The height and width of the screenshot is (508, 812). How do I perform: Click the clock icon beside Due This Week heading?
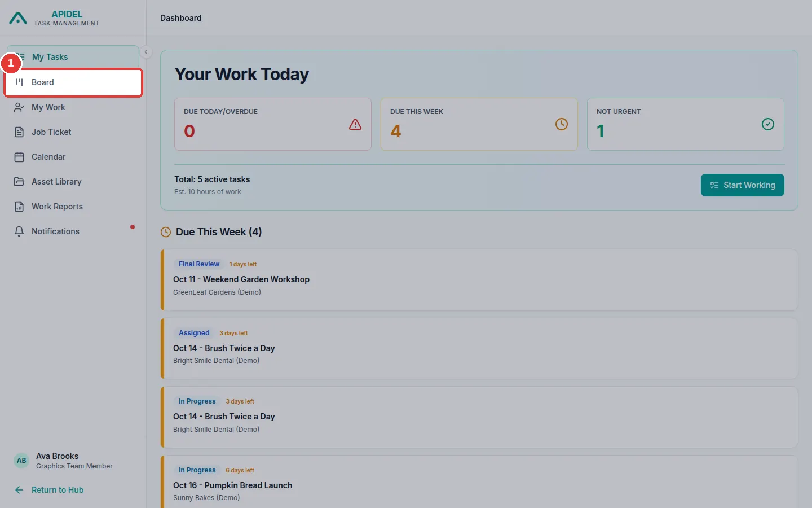(x=166, y=232)
